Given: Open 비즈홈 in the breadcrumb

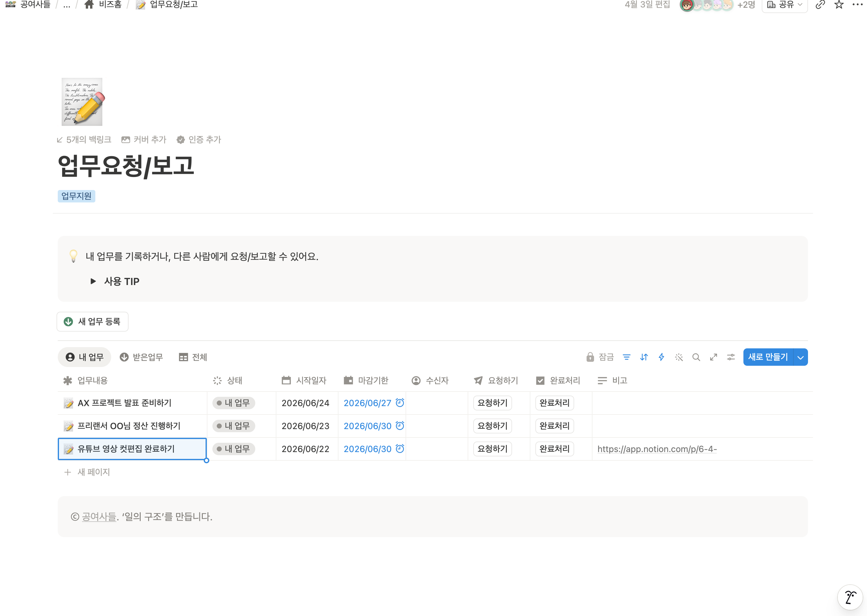Looking at the screenshot, I should 103,5.
